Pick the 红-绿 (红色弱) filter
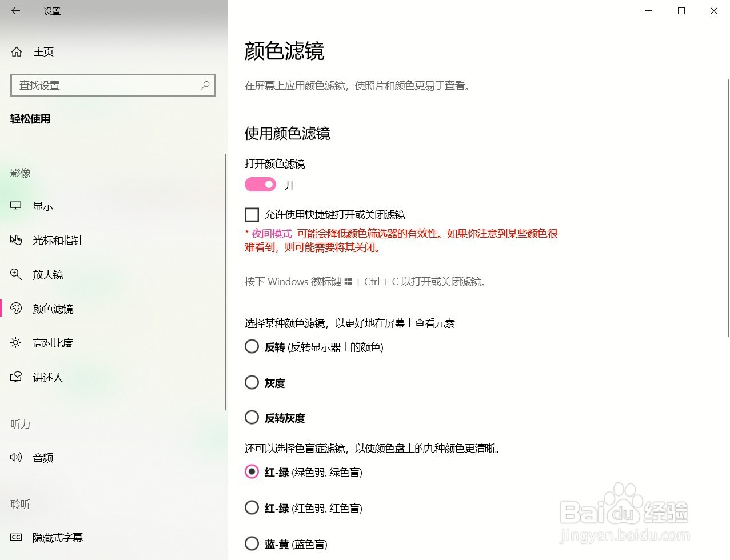Image resolution: width=730 pixels, height=560 pixels. click(252, 507)
